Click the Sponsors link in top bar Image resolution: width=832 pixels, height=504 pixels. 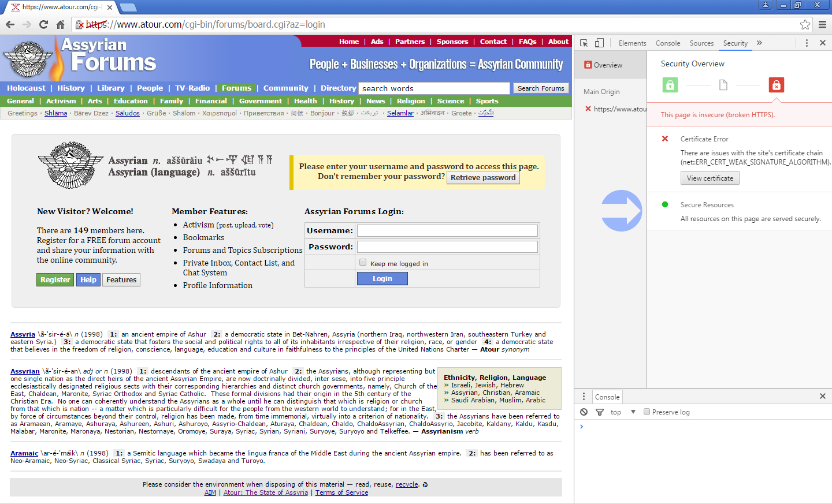point(452,41)
